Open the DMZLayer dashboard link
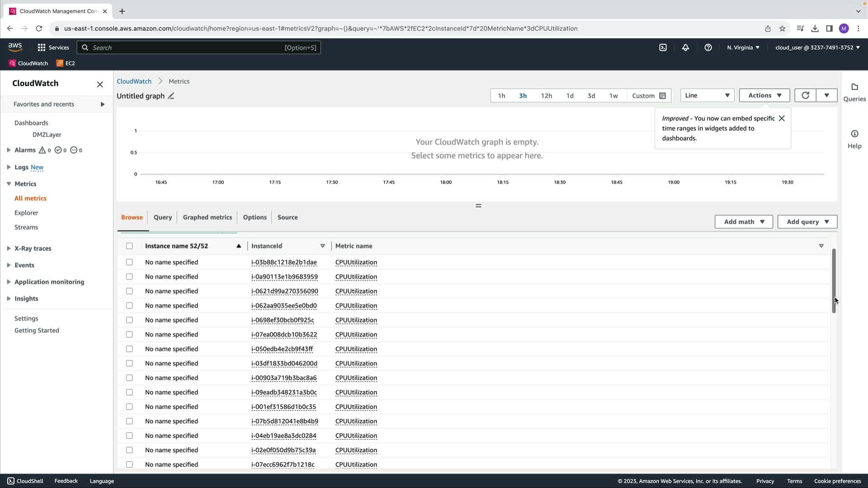 (47, 135)
